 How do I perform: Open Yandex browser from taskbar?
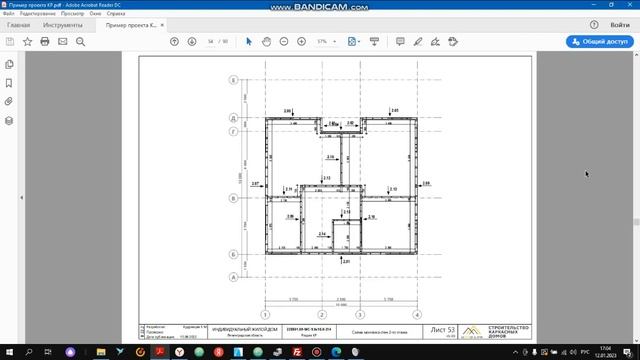point(179,352)
